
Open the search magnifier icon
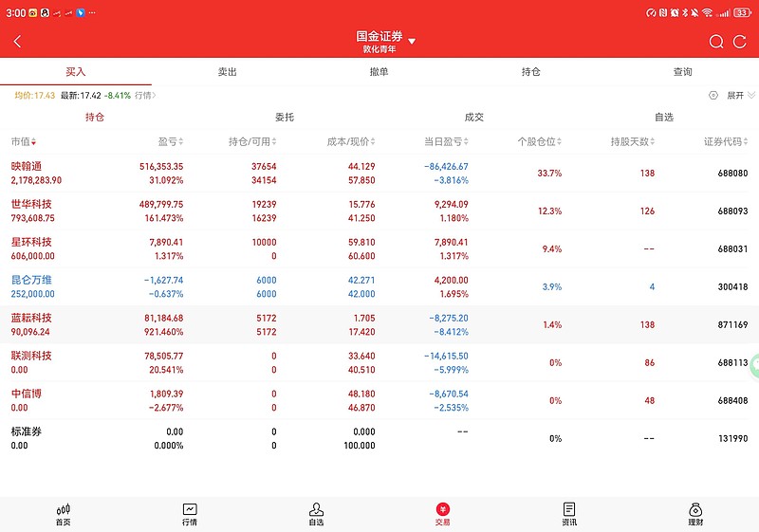716,42
